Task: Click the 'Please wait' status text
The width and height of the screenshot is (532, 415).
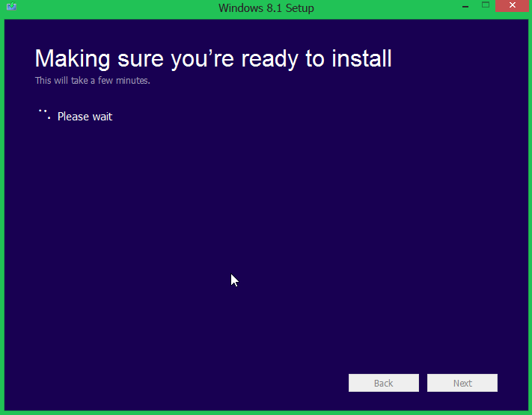Action: tap(85, 117)
